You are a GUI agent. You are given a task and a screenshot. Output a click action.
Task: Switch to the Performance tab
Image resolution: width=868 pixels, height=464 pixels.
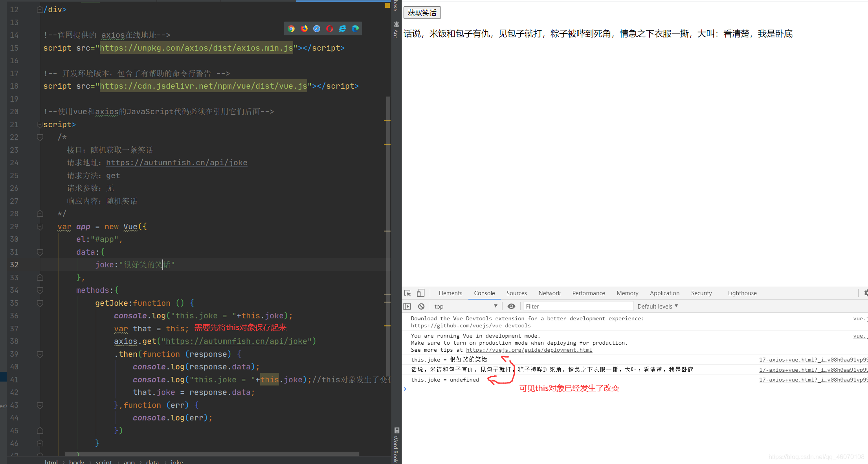[x=588, y=293]
